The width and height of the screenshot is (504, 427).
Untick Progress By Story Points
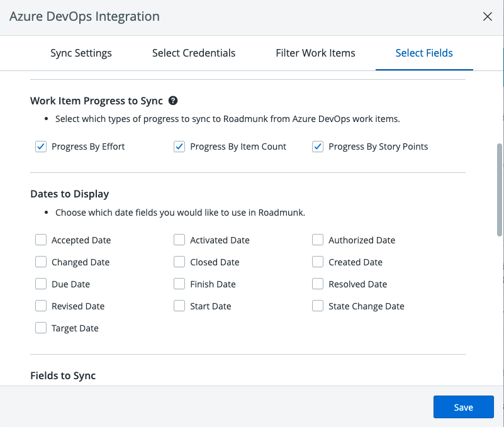point(318,147)
